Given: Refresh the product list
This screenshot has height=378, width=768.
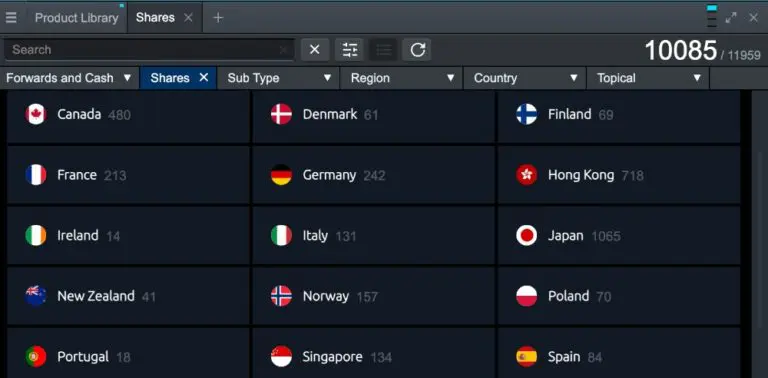Looking at the screenshot, I should pos(417,49).
